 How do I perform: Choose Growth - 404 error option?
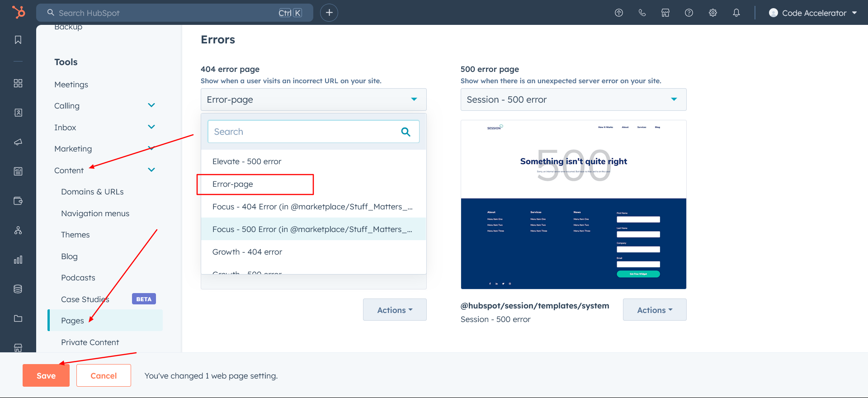pos(247,252)
